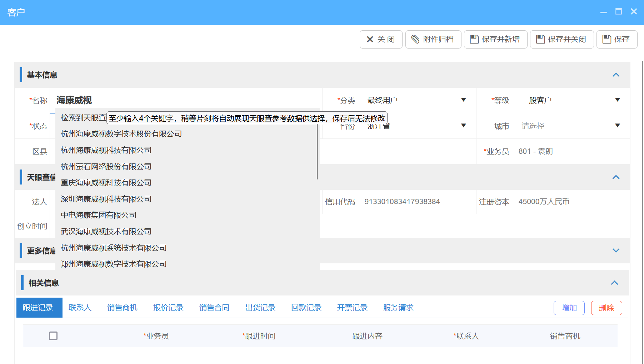Click the 删除 button
The width and height of the screenshot is (644, 364).
tap(606, 308)
